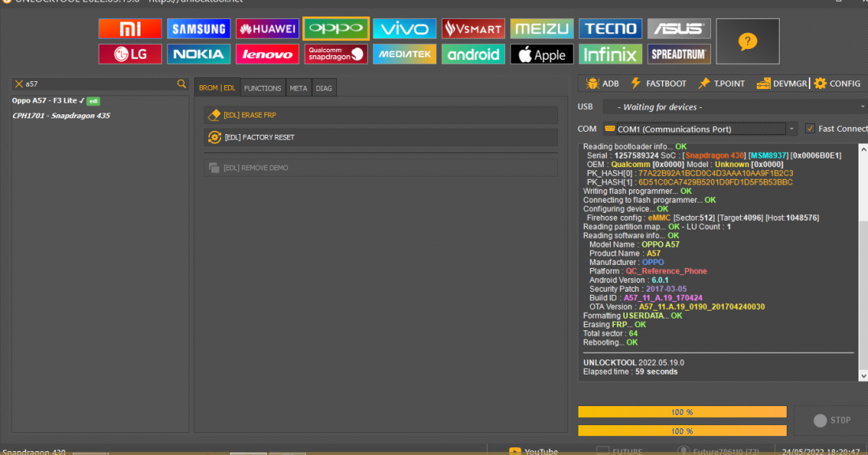Select the Meizu brand tile
This screenshot has width=868, height=455.
(542, 29)
